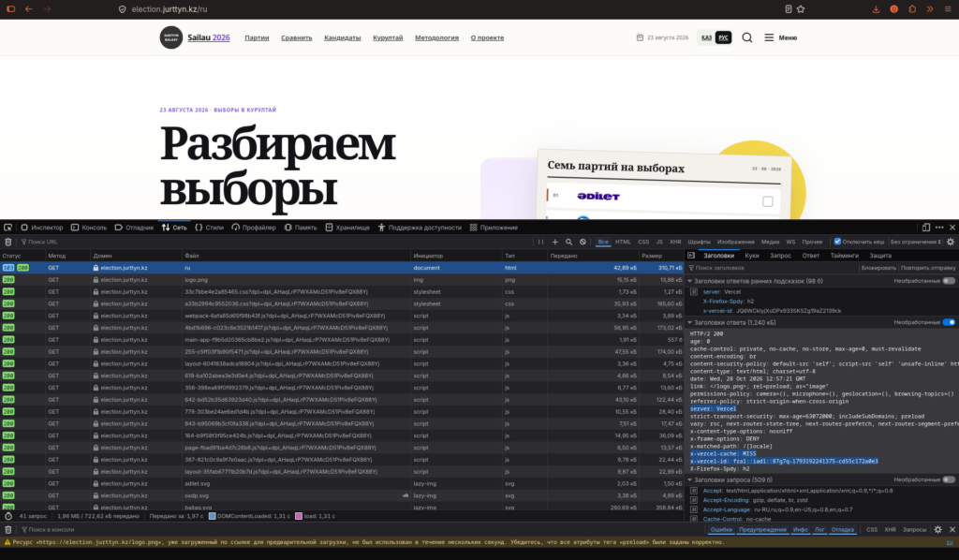
Task: Open the browser downloads icon
Action: [876, 9]
